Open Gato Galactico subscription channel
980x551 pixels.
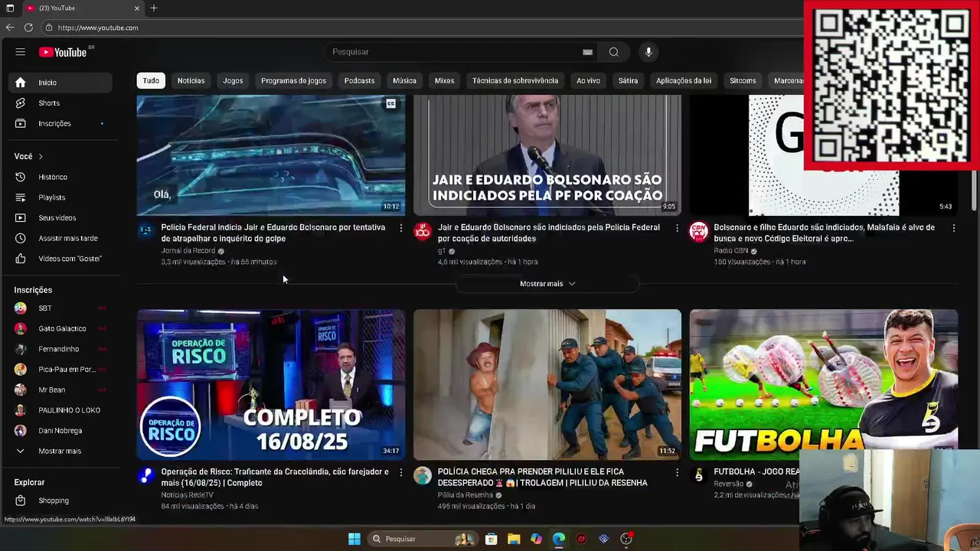(x=60, y=328)
